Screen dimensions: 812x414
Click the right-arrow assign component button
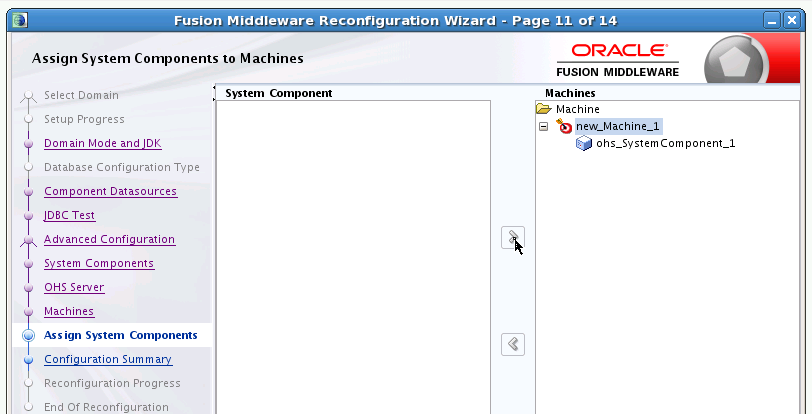[x=513, y=238]
